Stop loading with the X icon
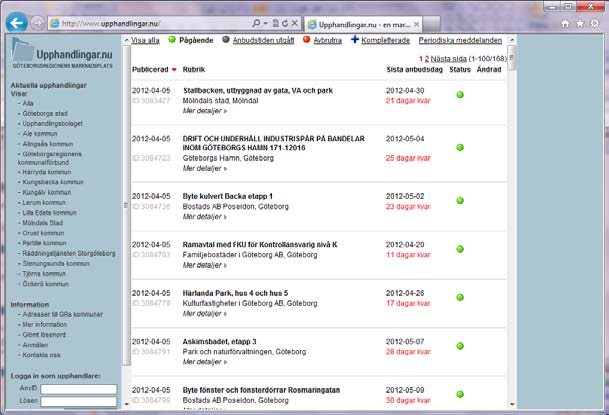This screenshot has width=609, height=415. (295, 23)
